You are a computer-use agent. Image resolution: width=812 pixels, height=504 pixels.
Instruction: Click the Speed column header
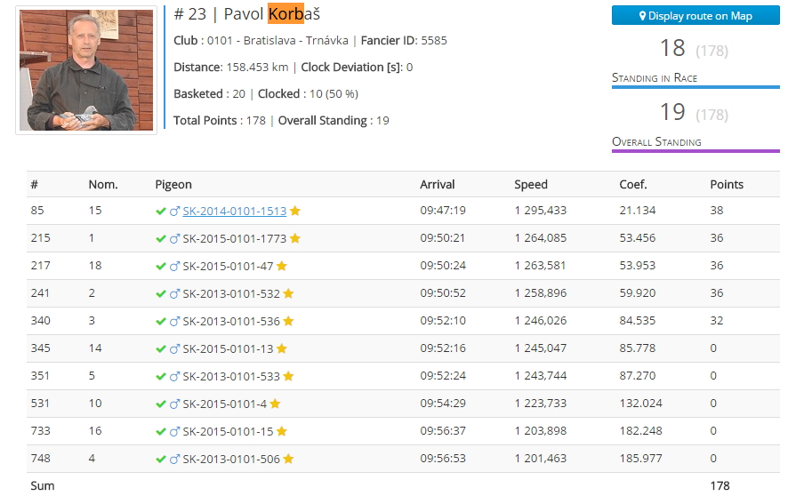tap(531, 185)
